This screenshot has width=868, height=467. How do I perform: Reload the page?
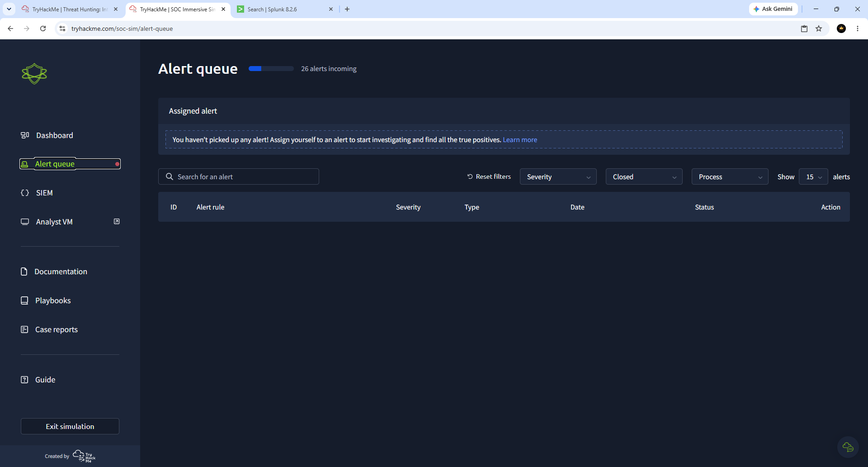[43, 29]
